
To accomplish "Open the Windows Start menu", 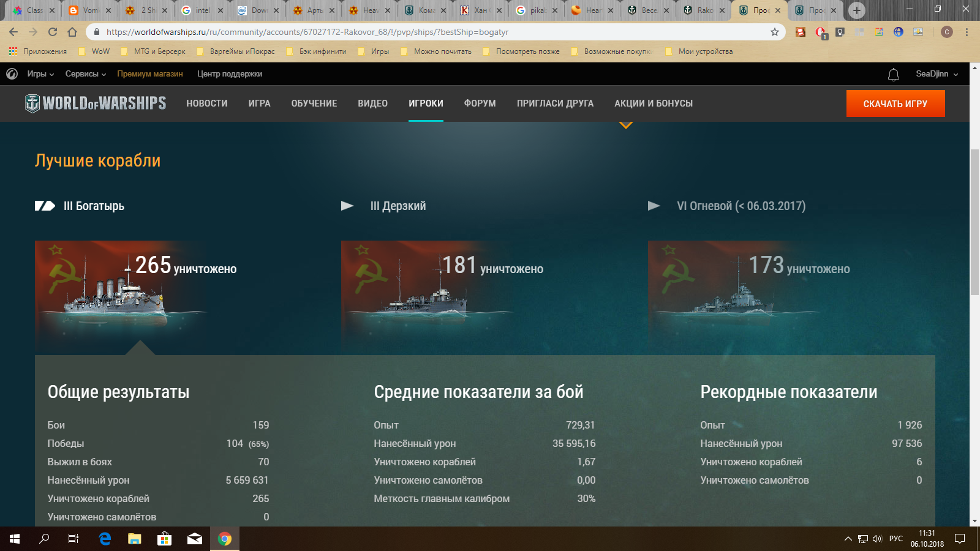I will click(x=15, y=539).
